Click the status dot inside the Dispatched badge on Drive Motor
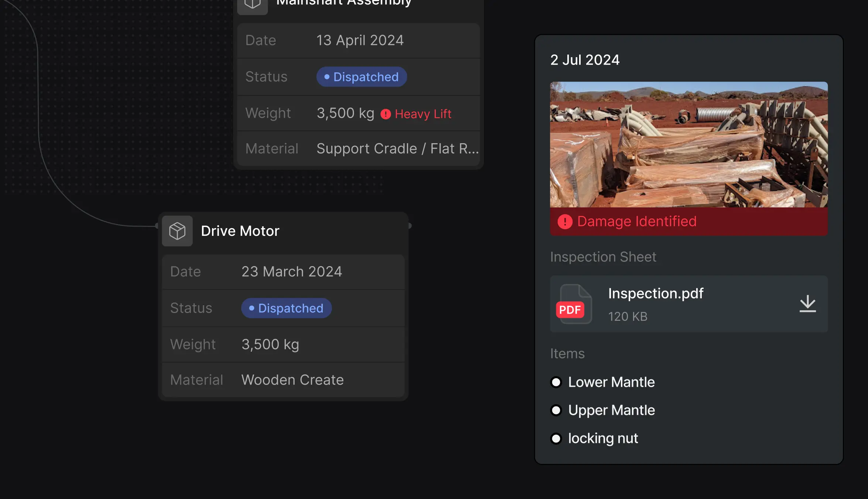The image size is (868, 499). pyautogui.click(x=252, y=308)
